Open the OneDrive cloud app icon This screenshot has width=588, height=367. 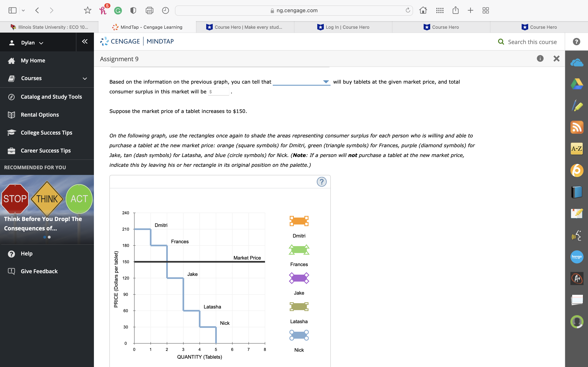(x=577, y=63)
